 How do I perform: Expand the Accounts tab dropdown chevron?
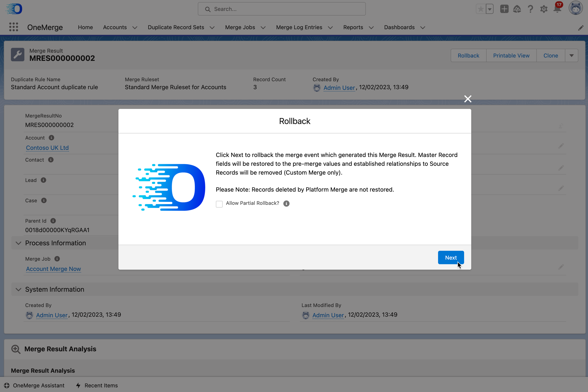(x=135, y=27)
